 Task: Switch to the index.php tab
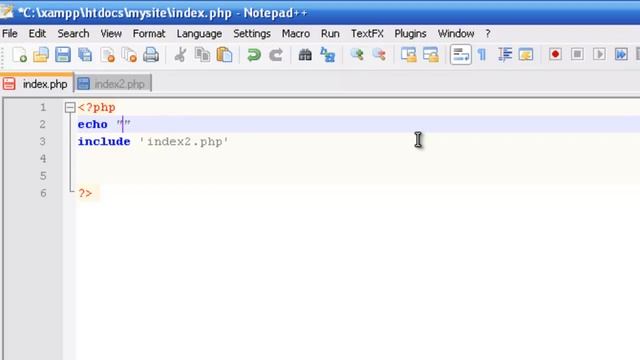(x=37, y=84)
